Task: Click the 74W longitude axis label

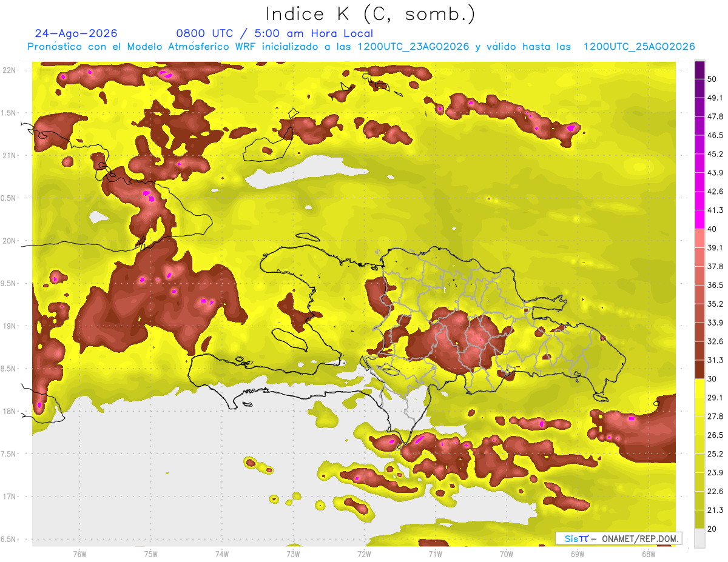Action: pyautogui.click(x=222, y=554)
